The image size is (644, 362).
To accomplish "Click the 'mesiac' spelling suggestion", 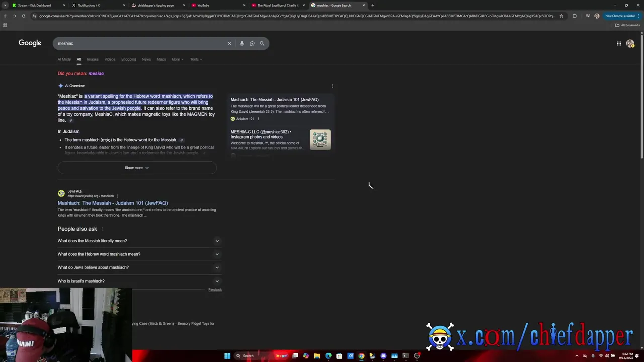I will (x=96, y=73).
